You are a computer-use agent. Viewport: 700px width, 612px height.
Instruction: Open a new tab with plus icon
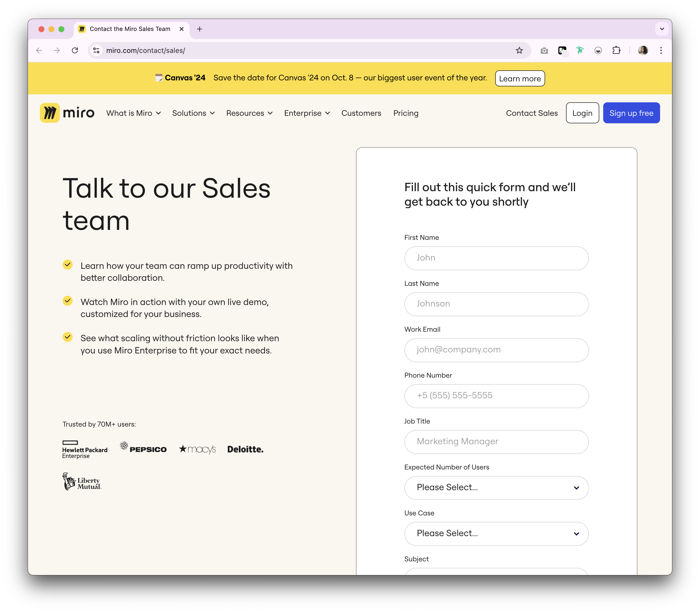pos(200,29)
